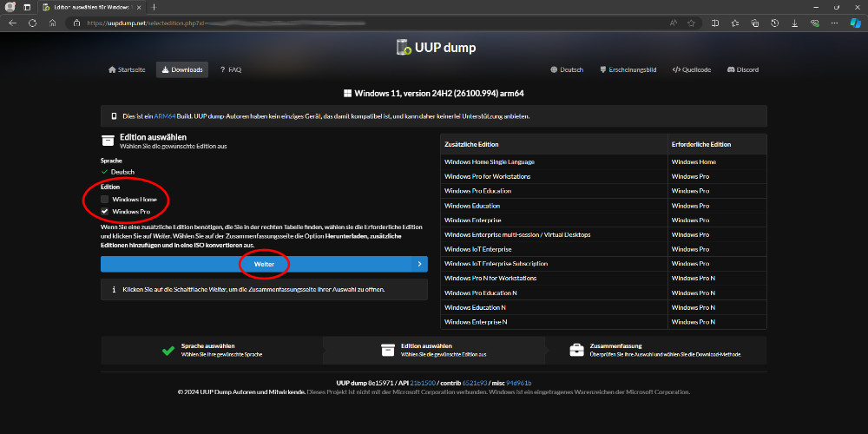Click the Edition auswählen step at bottom
The image size is (868, 434).
tap(433, 350)
